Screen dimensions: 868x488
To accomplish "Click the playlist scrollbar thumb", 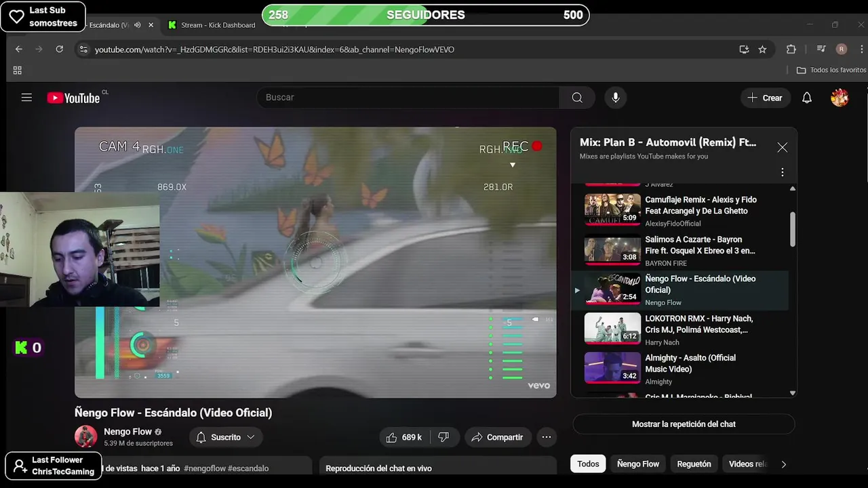I will [x=792, y=229].
